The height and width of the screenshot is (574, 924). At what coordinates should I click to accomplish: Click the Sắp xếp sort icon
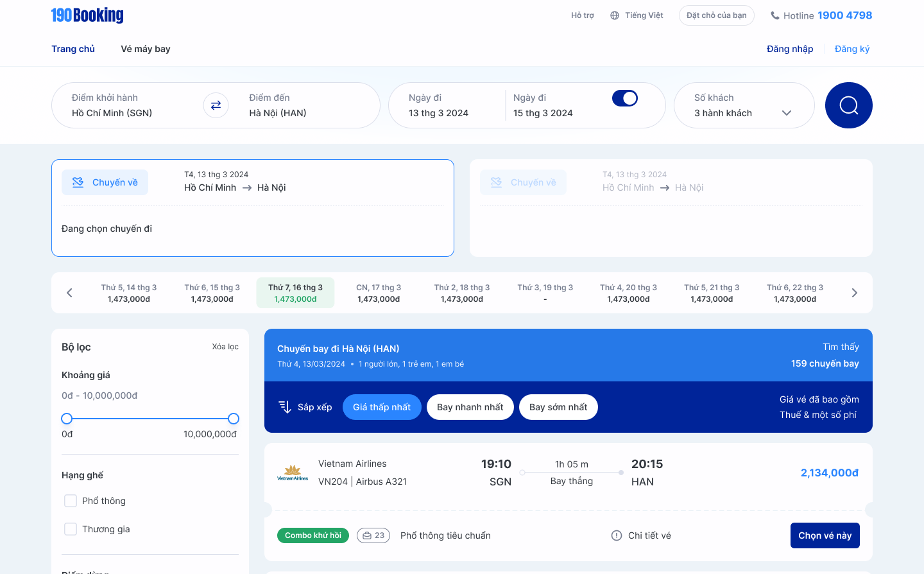point(285,406)
